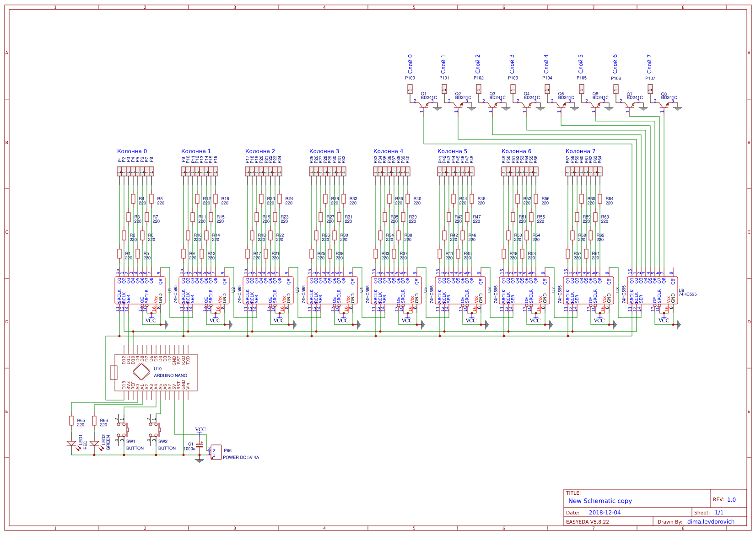Select the SW1 push button symbol

123,429
